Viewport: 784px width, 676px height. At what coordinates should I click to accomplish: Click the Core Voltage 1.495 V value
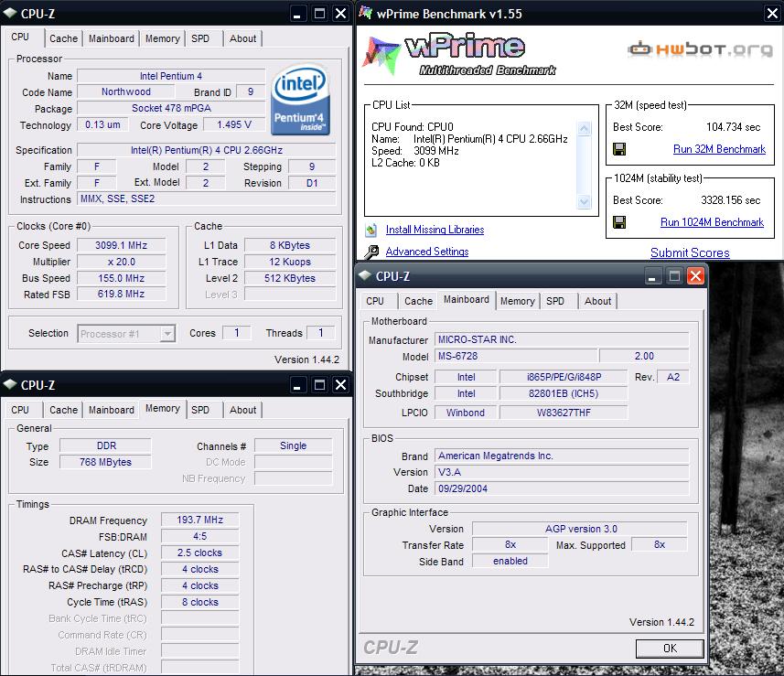234,124
